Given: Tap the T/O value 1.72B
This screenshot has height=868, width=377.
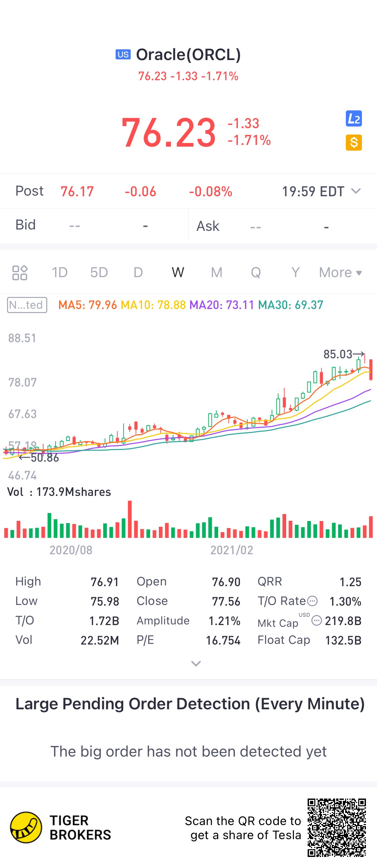Looking at the screenshot, I should tap(104, 621).
